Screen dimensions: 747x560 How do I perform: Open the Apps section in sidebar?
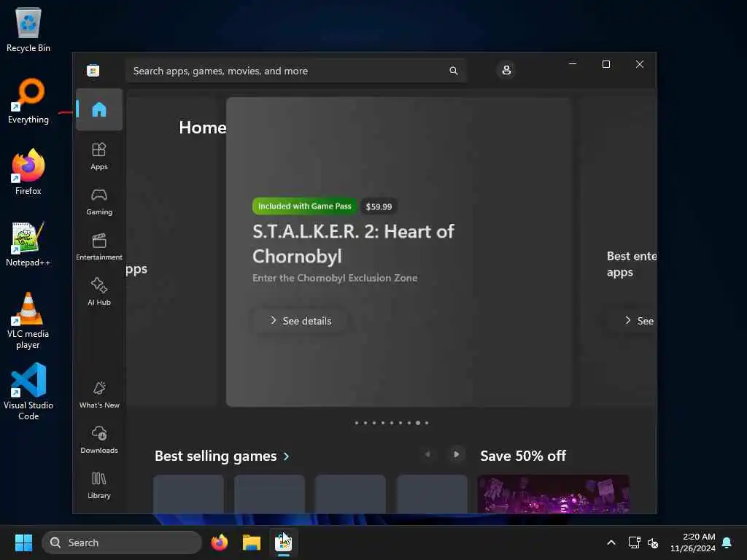(x=99, y=156)
